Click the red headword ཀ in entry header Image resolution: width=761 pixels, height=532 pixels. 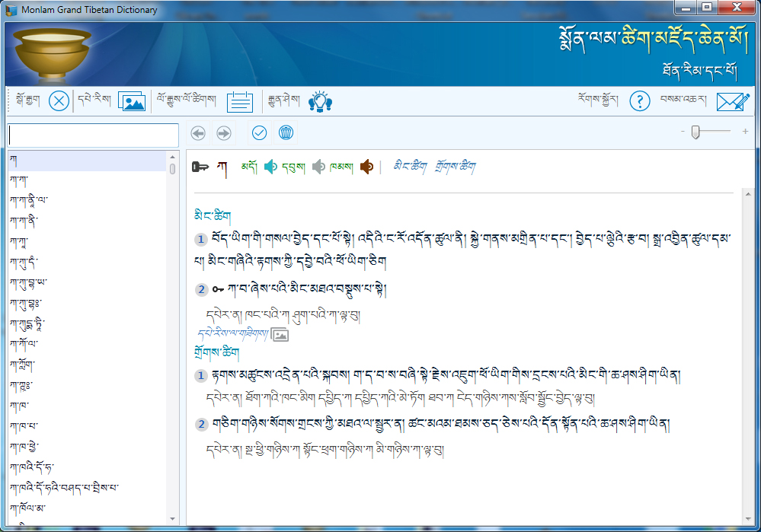coord(222,168)
